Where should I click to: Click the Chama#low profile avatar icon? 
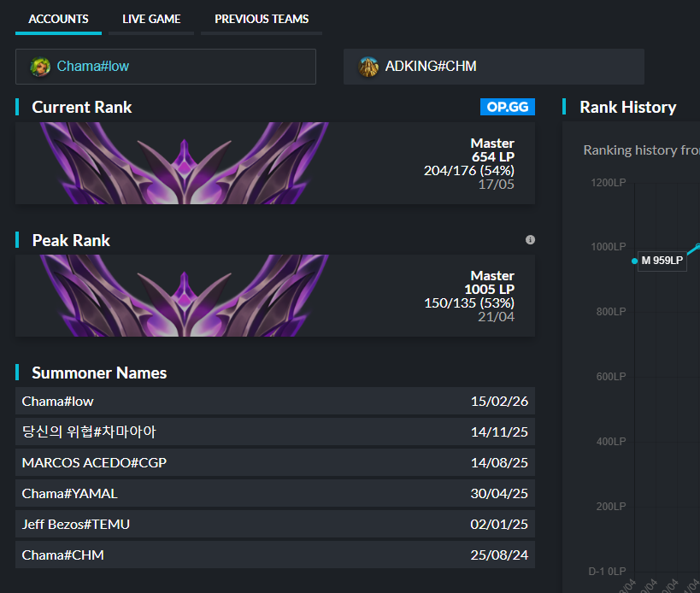tap(40, 67)
